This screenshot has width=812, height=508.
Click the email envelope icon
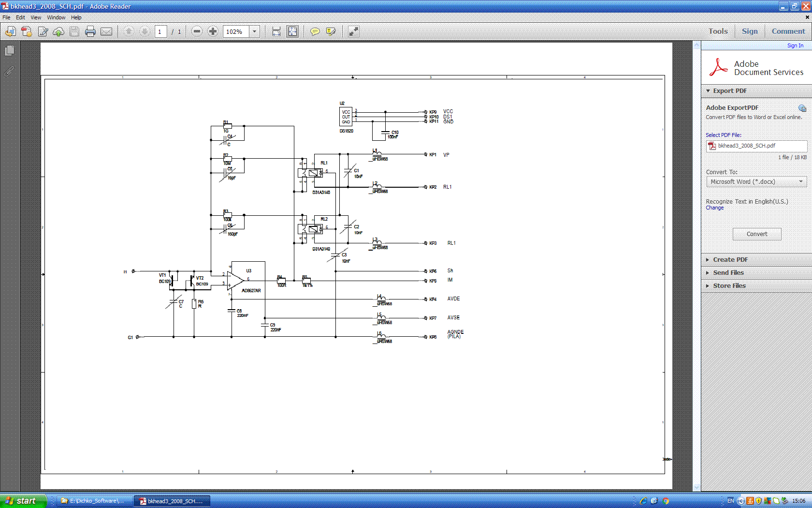(106, 32)
